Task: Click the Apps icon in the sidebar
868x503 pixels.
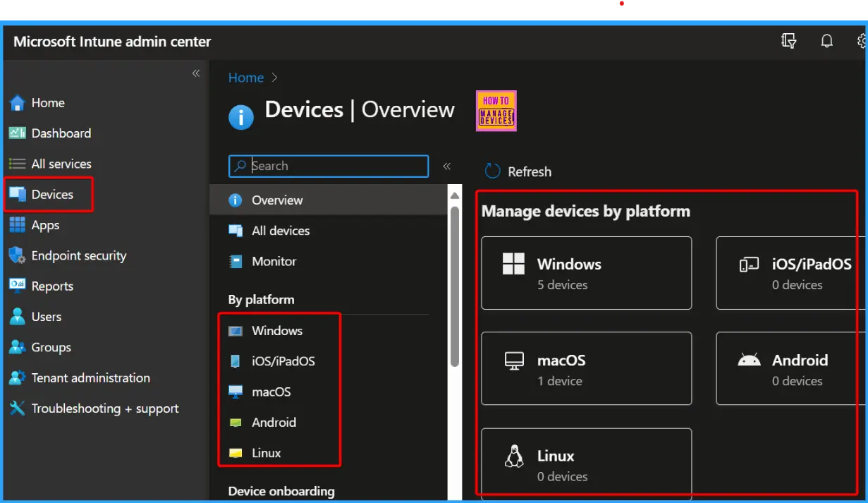Action: tap(46, 224)
